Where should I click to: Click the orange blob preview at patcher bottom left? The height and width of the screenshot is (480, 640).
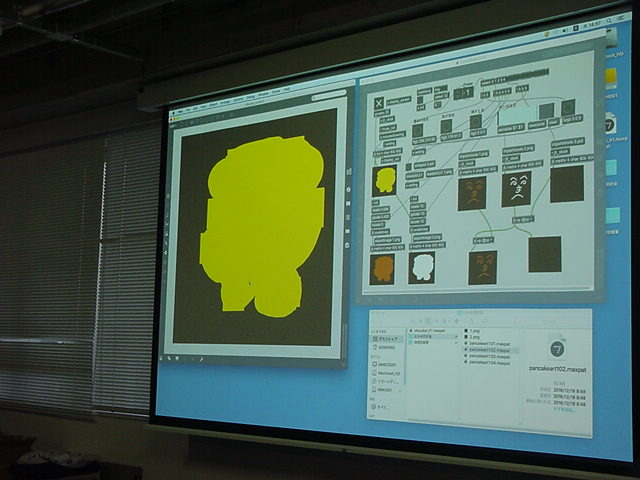coord(382,269)
